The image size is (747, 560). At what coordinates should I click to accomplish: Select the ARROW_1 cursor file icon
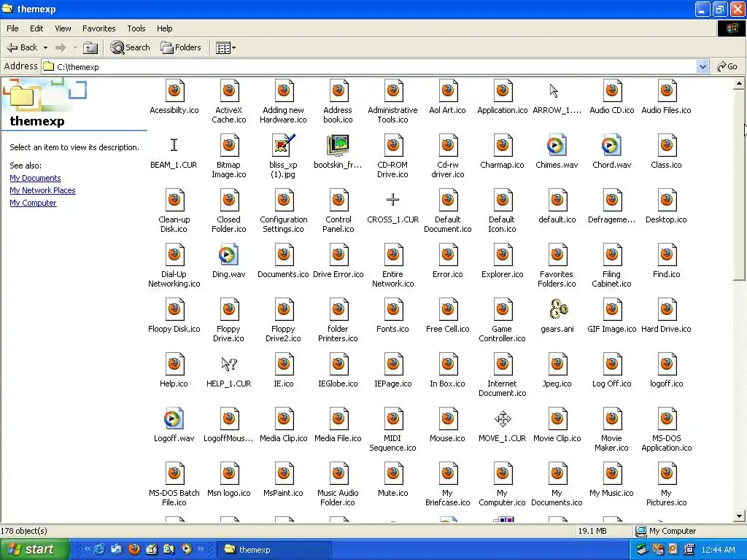(x=554, y=90)
